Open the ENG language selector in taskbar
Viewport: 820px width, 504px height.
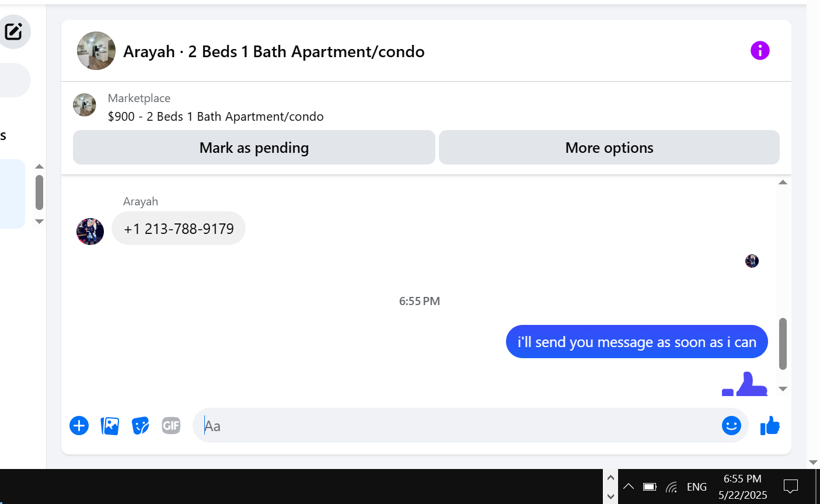point(696,487)
